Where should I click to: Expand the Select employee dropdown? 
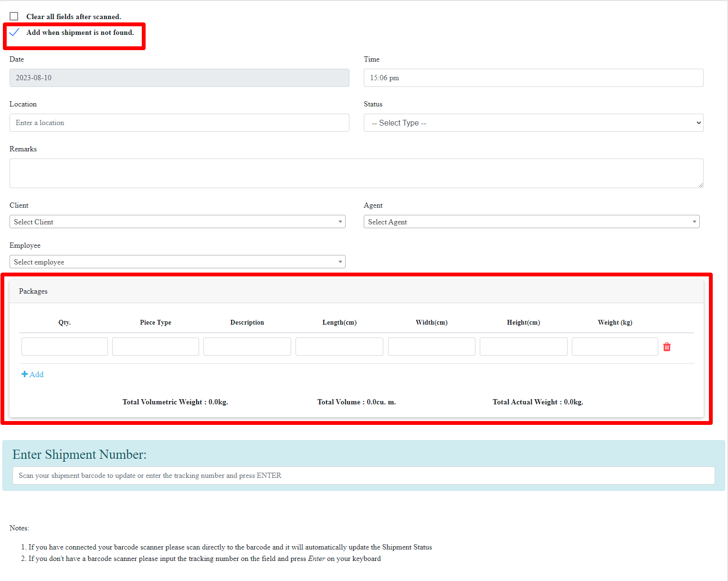(x=177, y=262)
